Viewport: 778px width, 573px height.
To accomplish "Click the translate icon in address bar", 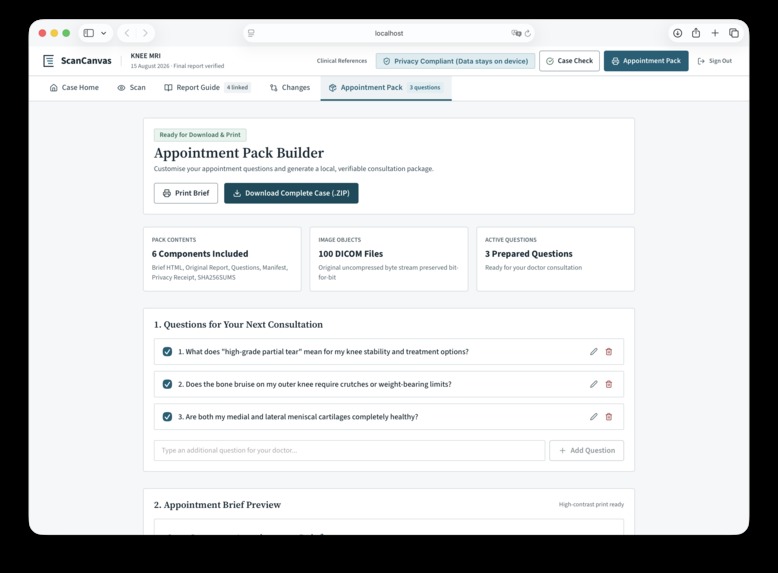I will click(x=516, y=33).
